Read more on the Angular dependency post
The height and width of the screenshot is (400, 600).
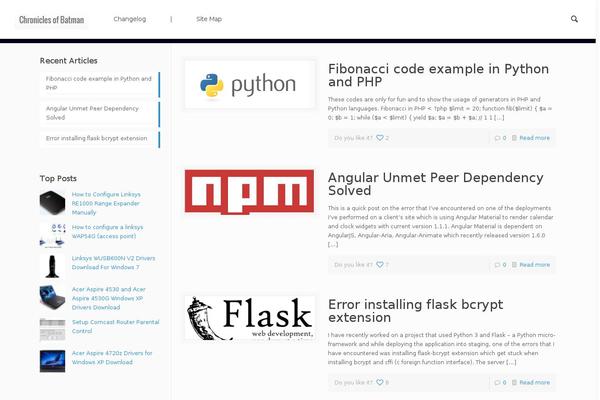(534, 265)
